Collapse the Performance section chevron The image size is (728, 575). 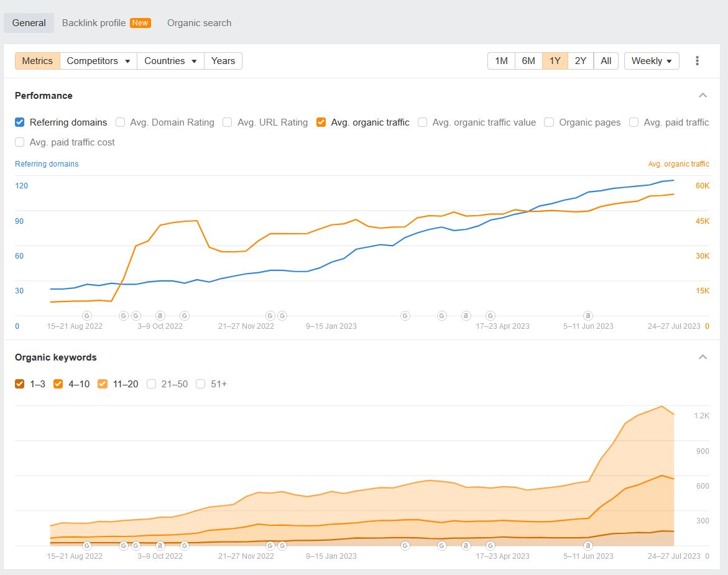tap(703, 95)
